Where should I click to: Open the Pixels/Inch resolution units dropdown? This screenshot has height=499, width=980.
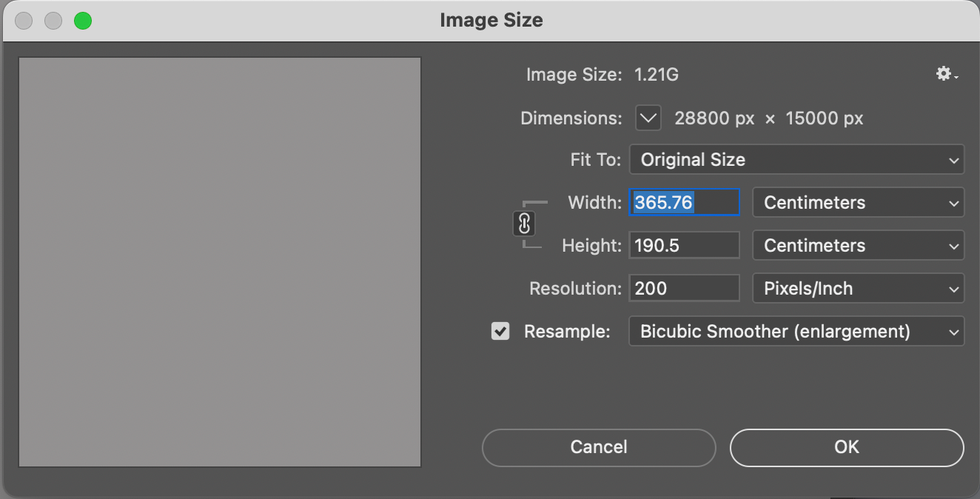pyautogui.click(x=858, y=289)
